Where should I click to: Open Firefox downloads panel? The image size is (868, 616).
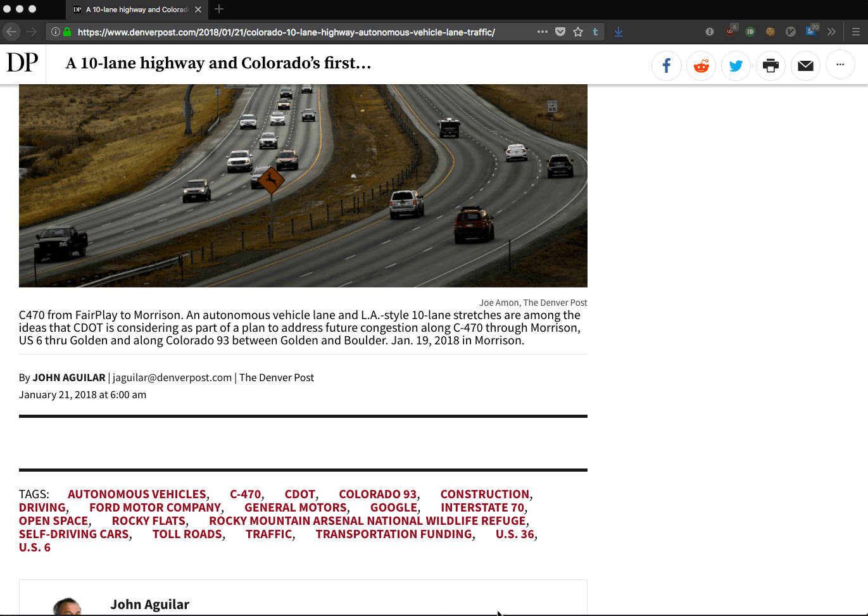[619, 32]
